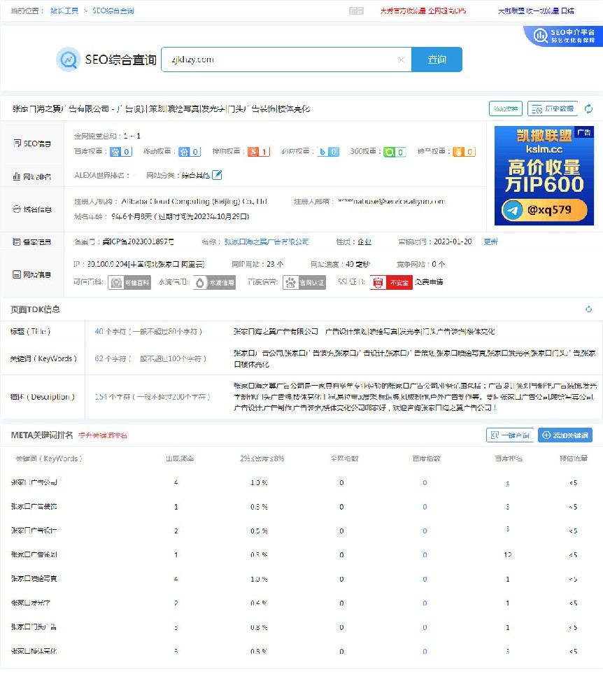Click the blue 查询 search button
This screenshot has height=700, width=603.
coord(437,60)
